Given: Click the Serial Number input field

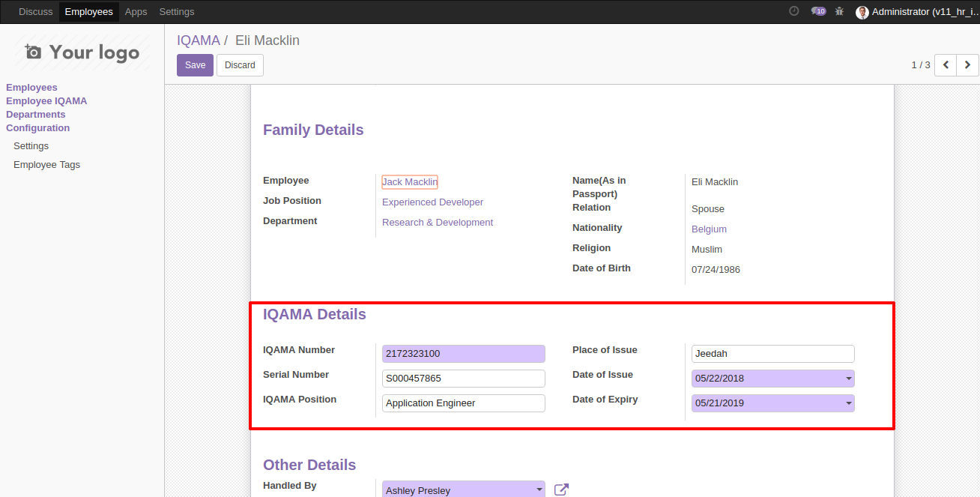Looking at the screenshot, I should tap(463, 379).
